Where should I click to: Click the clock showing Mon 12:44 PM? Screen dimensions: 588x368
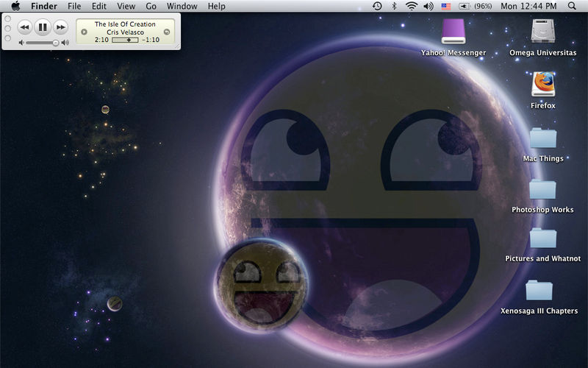tap(528, 6)
